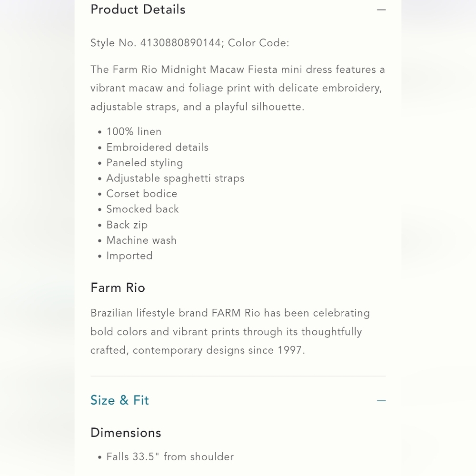Image resolution: width=476 pixels, height=476 pixels.
Task: Click the Adjustable spaghetti straps item
Action: [x=175, y=178]
